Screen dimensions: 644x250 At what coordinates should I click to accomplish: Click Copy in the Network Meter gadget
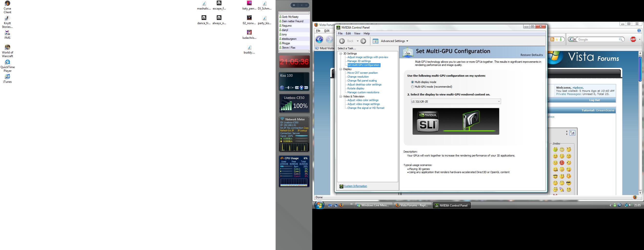(306, 128)
